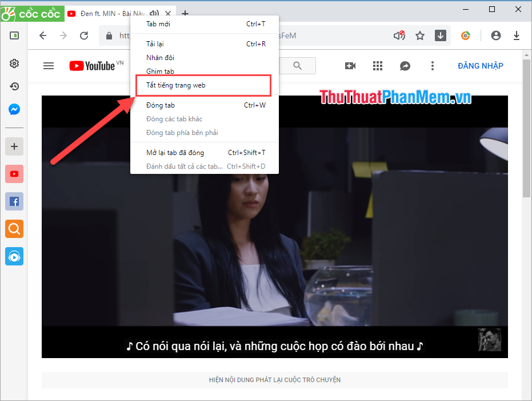Click the ĐĂNG NHẬP sign-in button

[480, 66]
